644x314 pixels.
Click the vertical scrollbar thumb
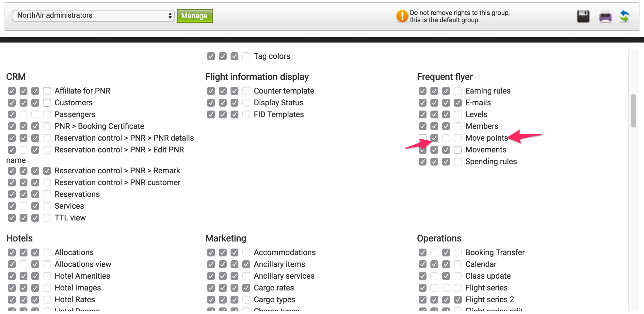click(634, 111)
